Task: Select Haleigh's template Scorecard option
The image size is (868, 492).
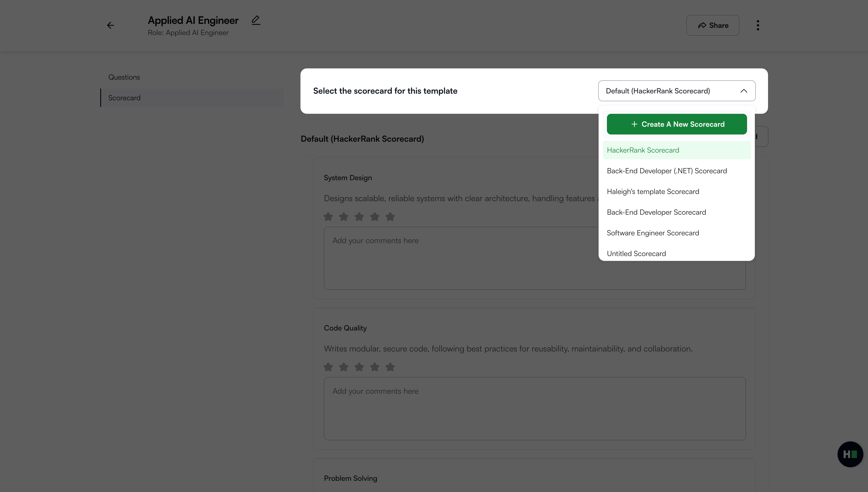Action: click(653, 192)
